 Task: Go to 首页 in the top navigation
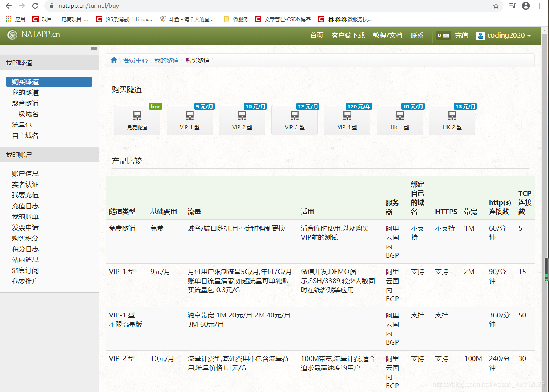click(317, 36)
